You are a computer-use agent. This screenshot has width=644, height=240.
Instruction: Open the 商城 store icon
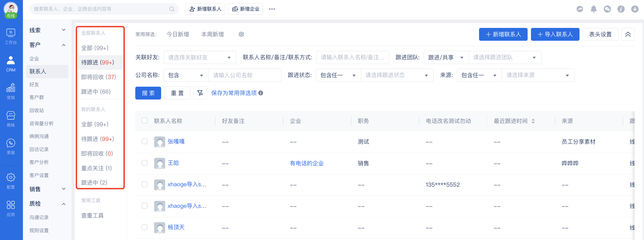tap(11, 119)
